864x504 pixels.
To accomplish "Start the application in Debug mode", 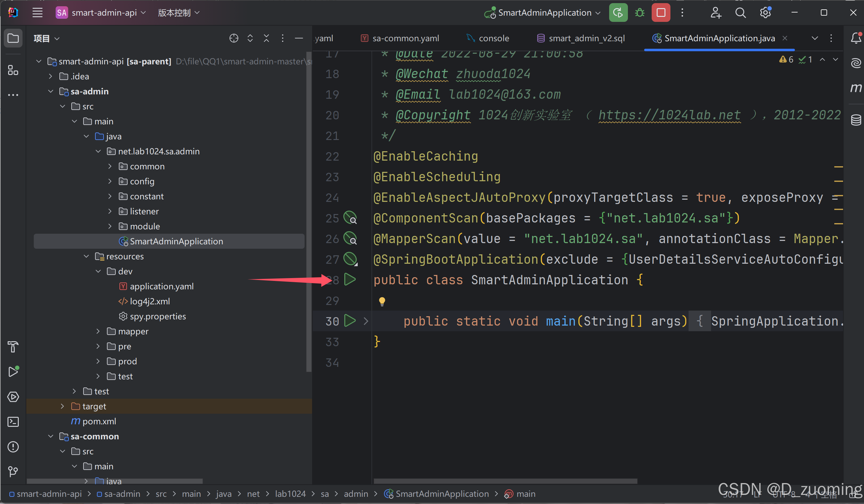I will click(639, 13).
